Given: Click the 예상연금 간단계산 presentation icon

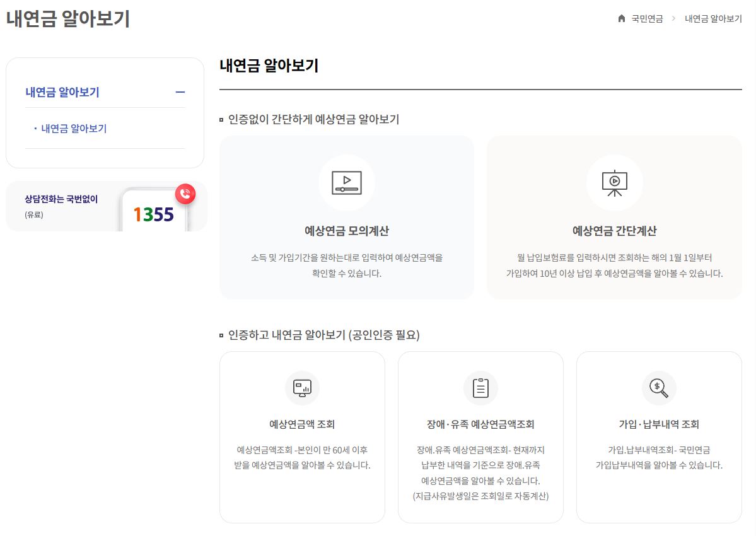Looking at the screenshot, I should pyautogui.click(x=614, y=183).
